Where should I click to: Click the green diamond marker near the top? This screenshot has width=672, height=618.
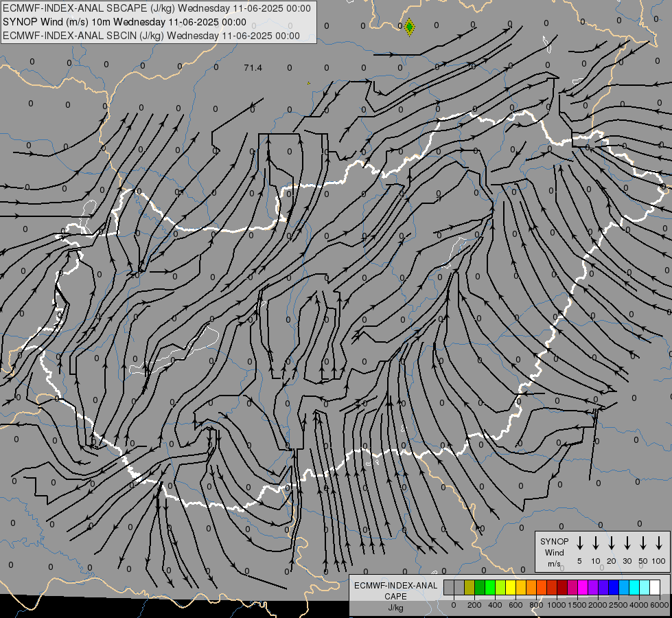[x=409, y=27]
